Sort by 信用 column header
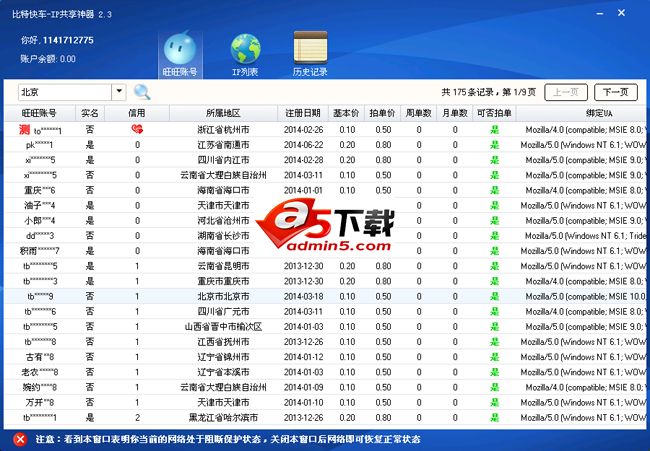This screenshot has height=451, width=650. (x=137, y=113)
